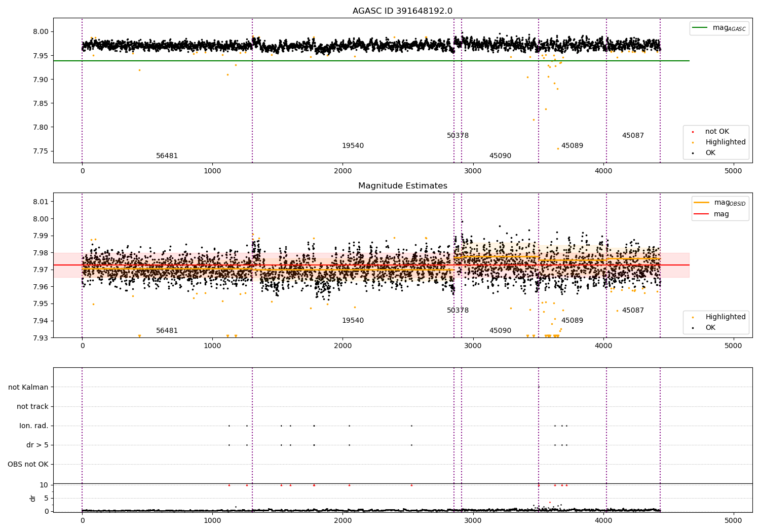Viewport: 760px width, 532px height.
Task: Click the "Ion. rad." axis label
Action: 34,426
